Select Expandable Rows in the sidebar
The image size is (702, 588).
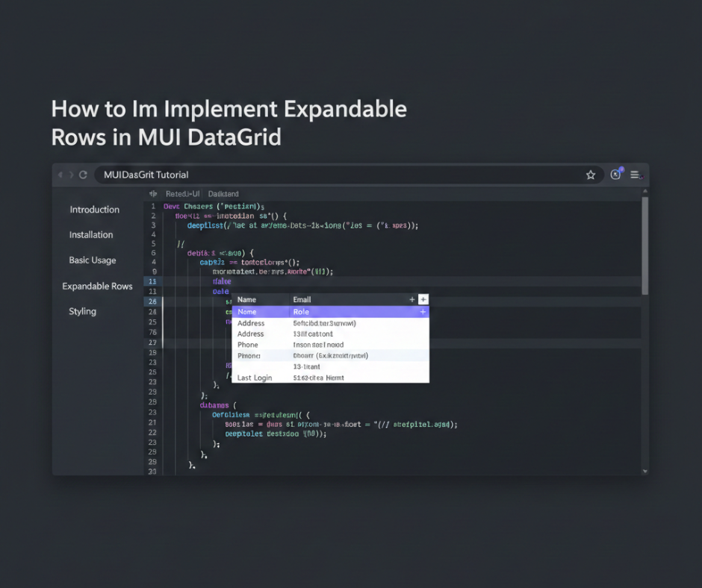97,287
